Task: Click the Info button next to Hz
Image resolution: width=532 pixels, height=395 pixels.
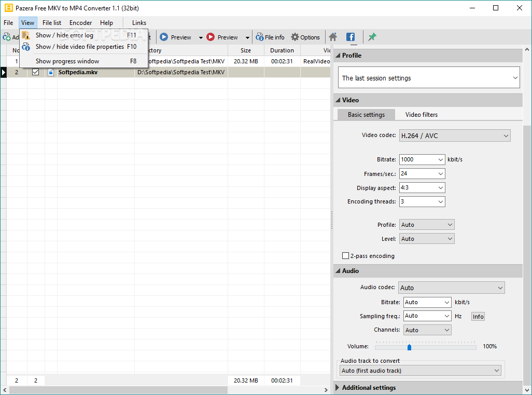Action: [x=478, y=317]
